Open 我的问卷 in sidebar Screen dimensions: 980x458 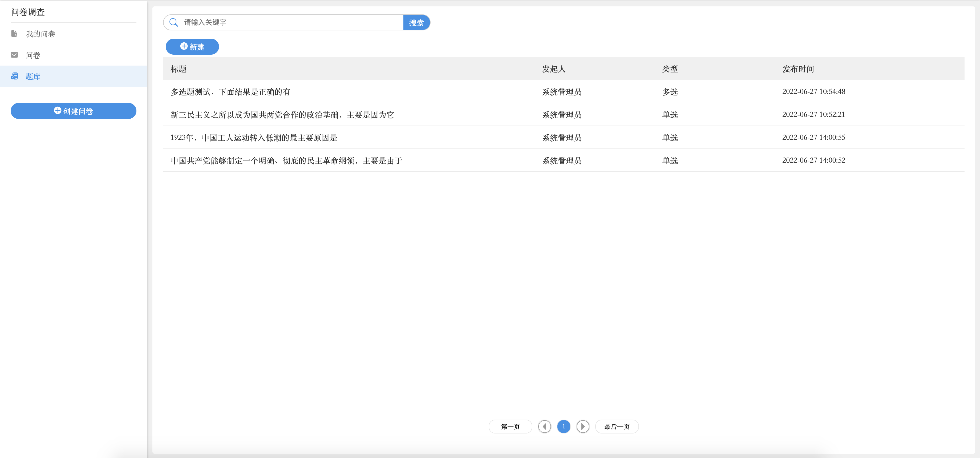(x=40, y=34)
